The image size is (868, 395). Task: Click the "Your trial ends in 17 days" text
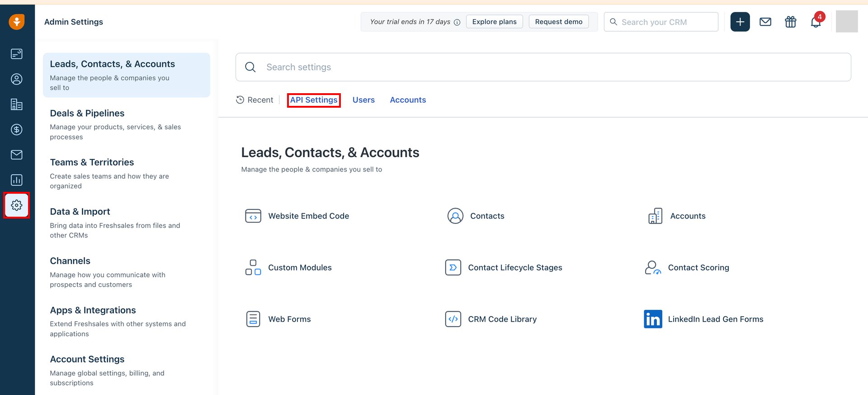[410, 22]
